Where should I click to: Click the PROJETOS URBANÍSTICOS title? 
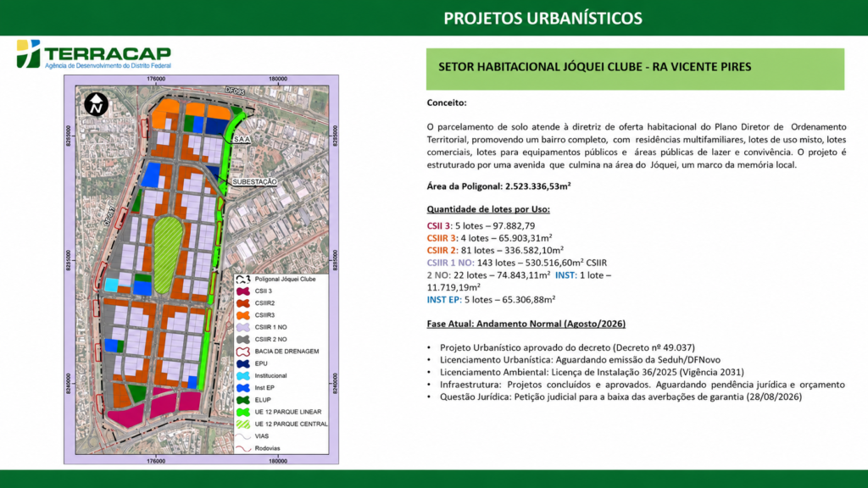542,19
